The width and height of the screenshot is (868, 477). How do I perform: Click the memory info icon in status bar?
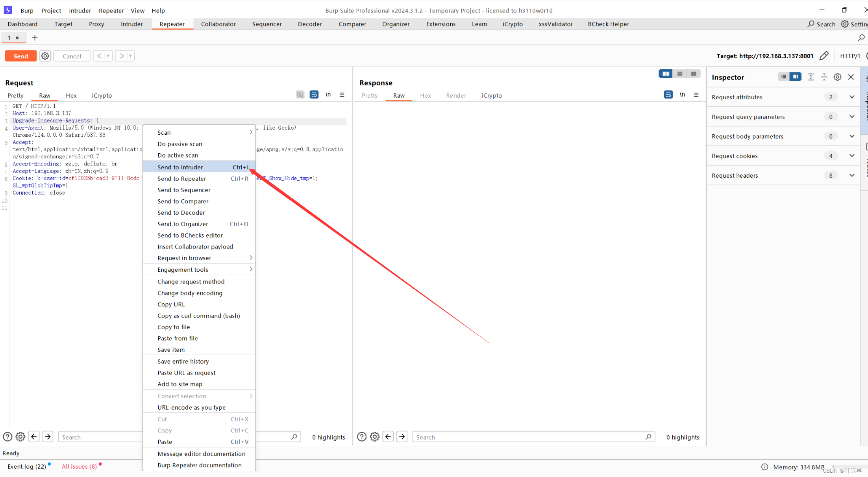pyautogui.click(x=764, y=467)
